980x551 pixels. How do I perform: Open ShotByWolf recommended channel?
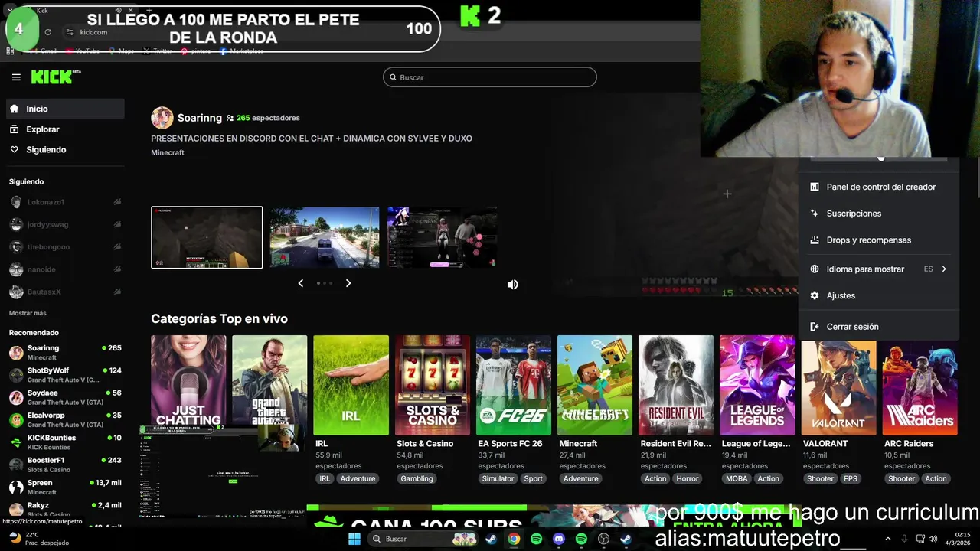click(65, 375)
